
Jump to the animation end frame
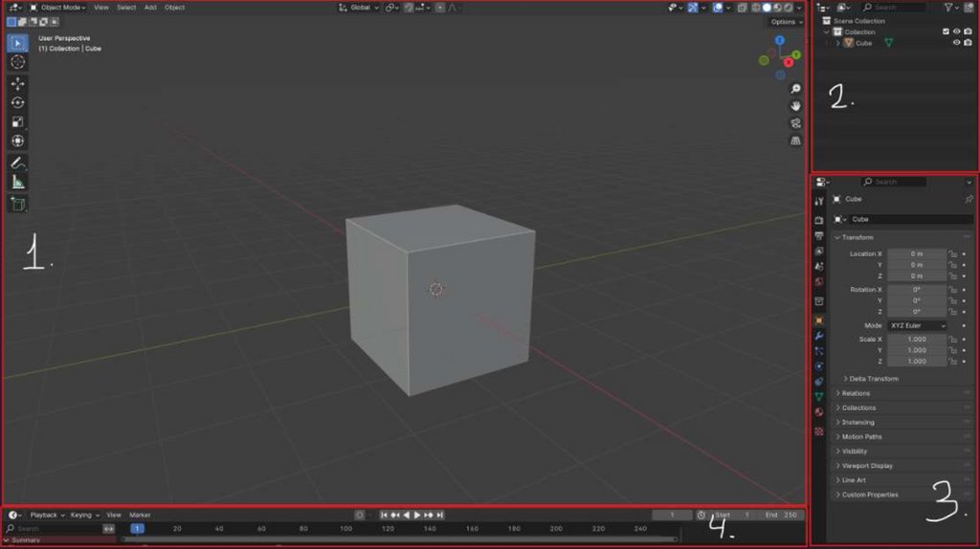point(440,516)
